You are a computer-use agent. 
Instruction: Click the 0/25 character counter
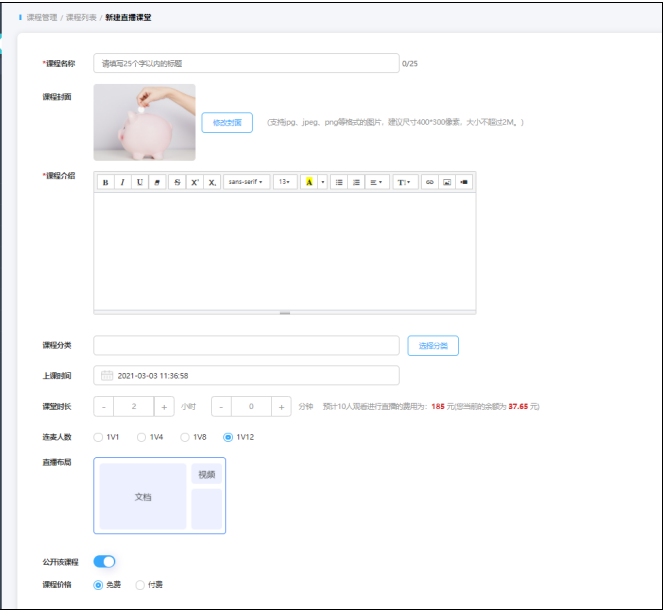pos(410,64)
